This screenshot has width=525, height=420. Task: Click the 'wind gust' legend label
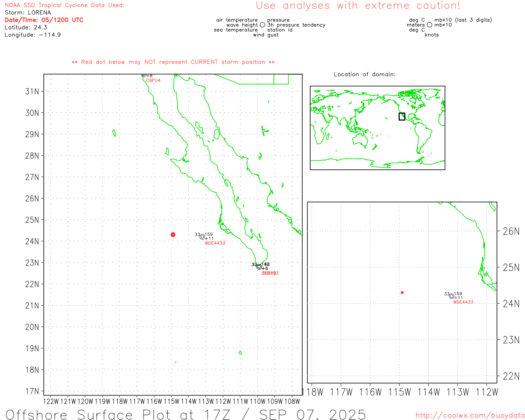coord(266,35)
